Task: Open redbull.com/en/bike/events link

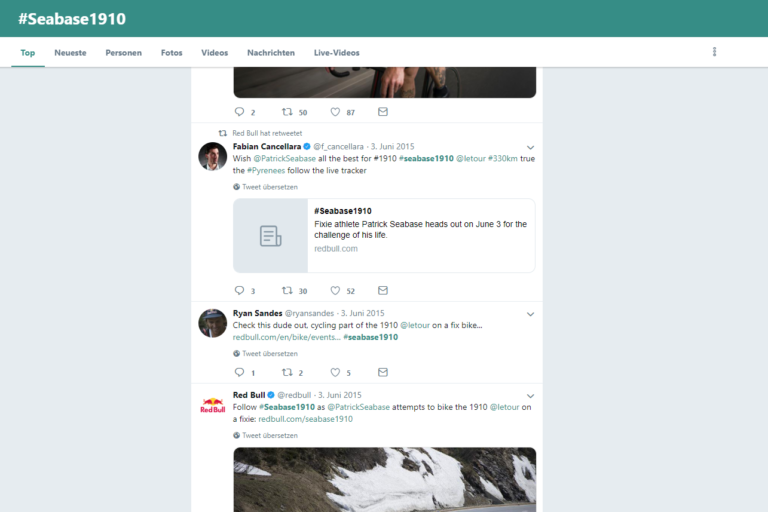Action: coord(287,337)
